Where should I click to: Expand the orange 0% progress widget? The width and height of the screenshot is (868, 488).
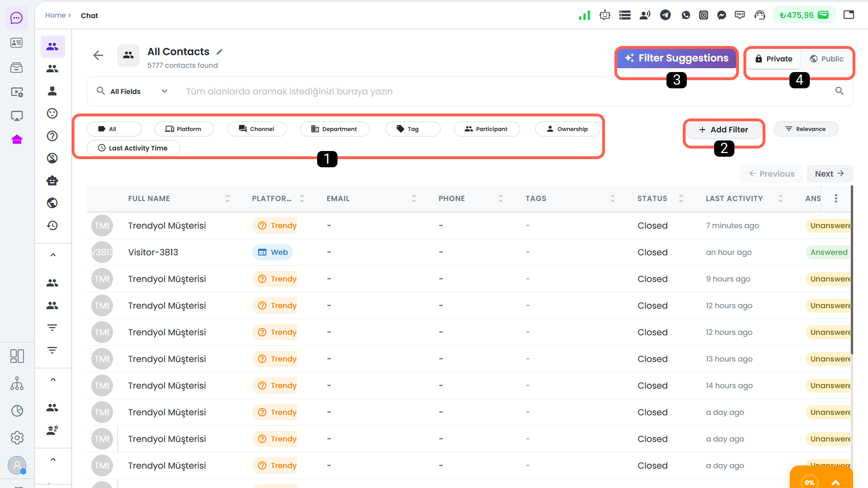(821, 478)
